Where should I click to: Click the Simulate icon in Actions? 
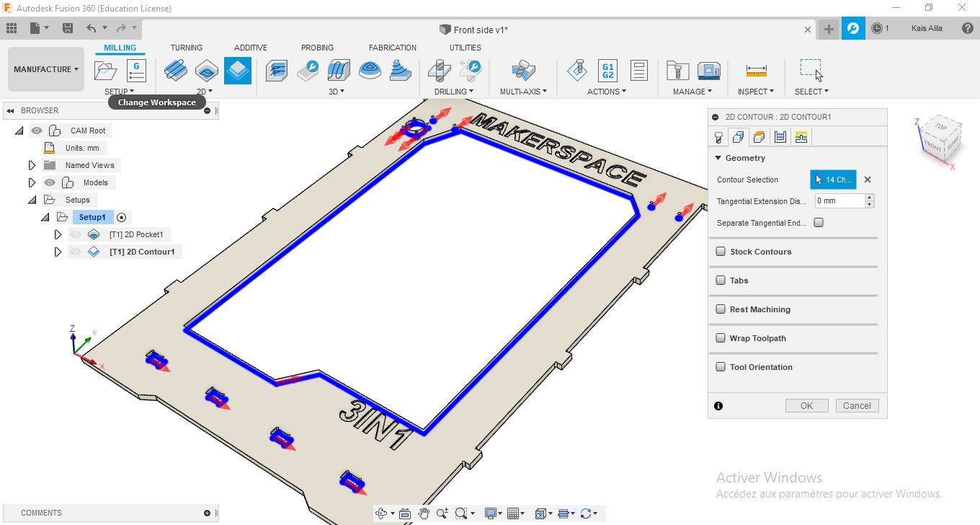[576, 70]
